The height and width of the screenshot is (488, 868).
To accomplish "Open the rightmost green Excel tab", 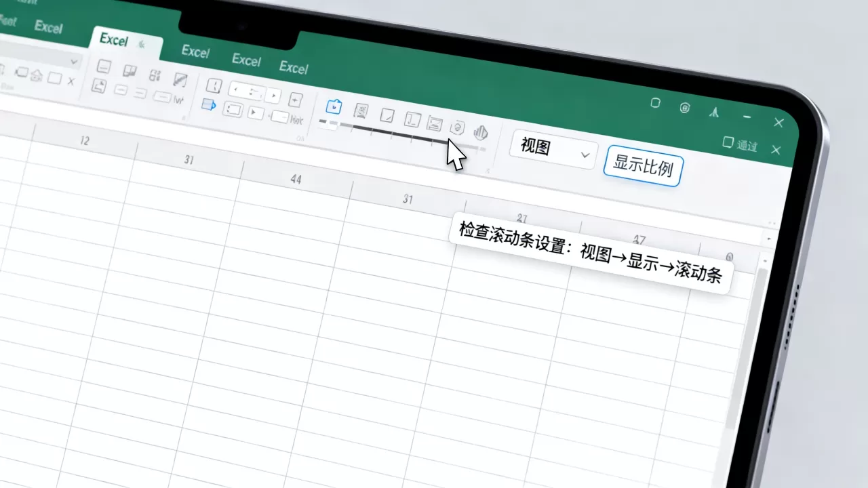I will (294, 67).
